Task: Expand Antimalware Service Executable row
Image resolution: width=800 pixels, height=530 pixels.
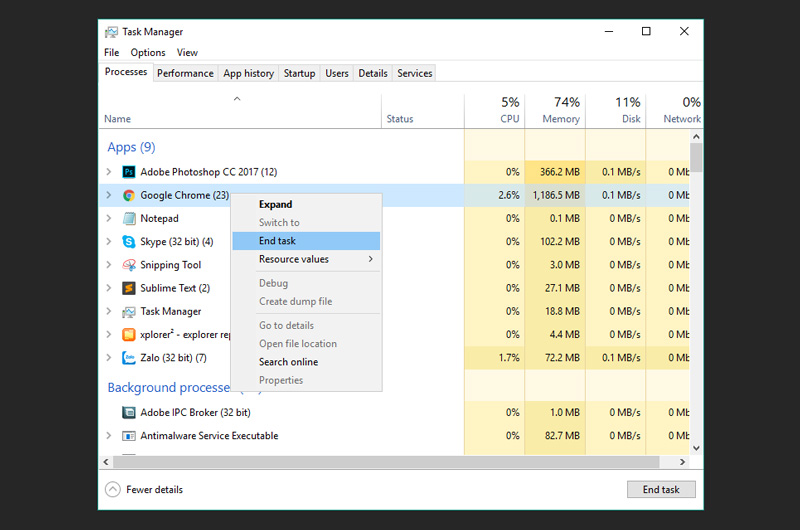Action: [109, 436]
